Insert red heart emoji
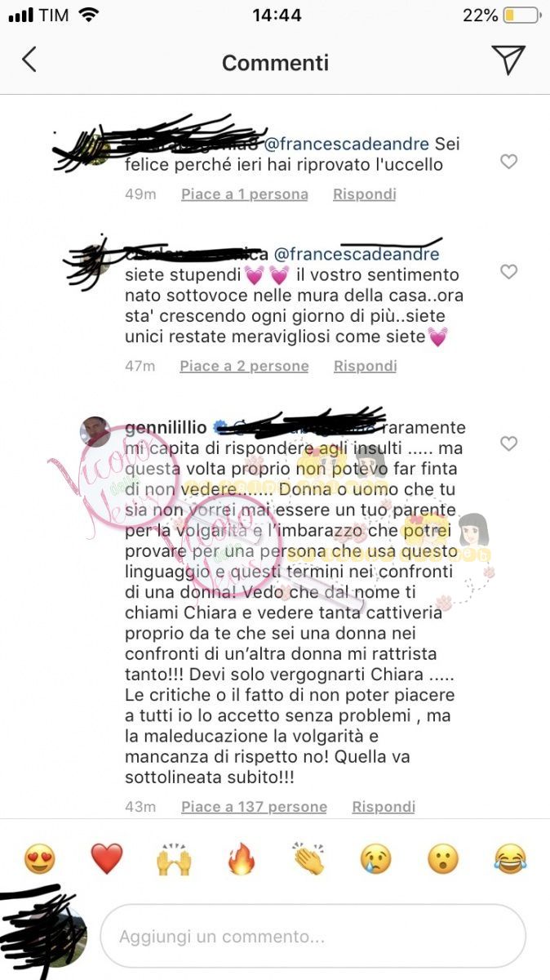 coord(106,859)
